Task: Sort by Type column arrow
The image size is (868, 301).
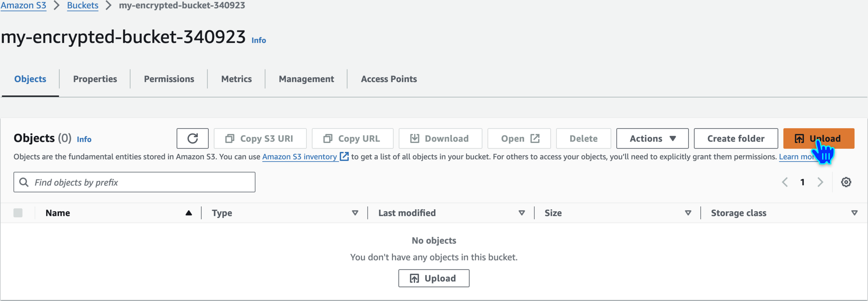Action: 355,213
